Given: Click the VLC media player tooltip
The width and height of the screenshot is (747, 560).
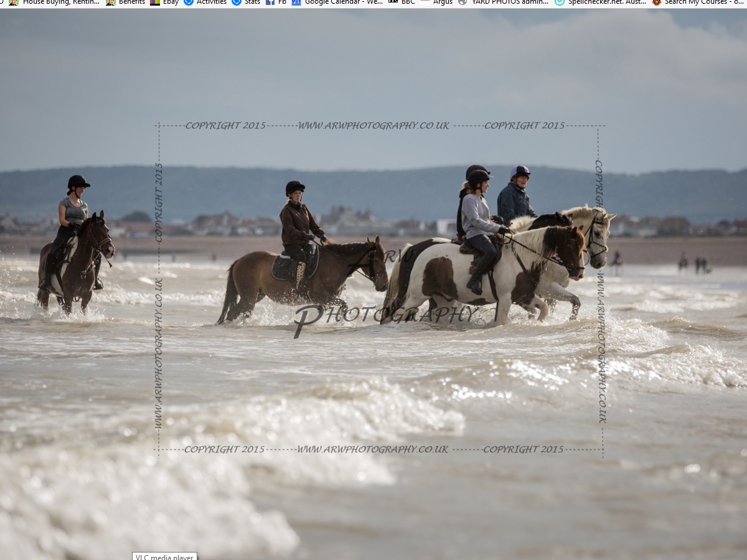Looking at the screenshot, I should tap(165, 556).
